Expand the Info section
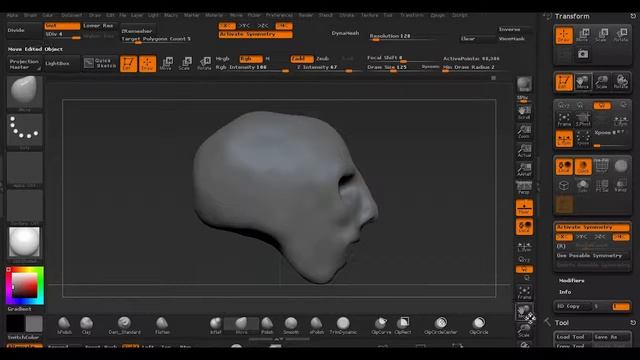Viewport: 640px width, 360px height. pos(565,292)
